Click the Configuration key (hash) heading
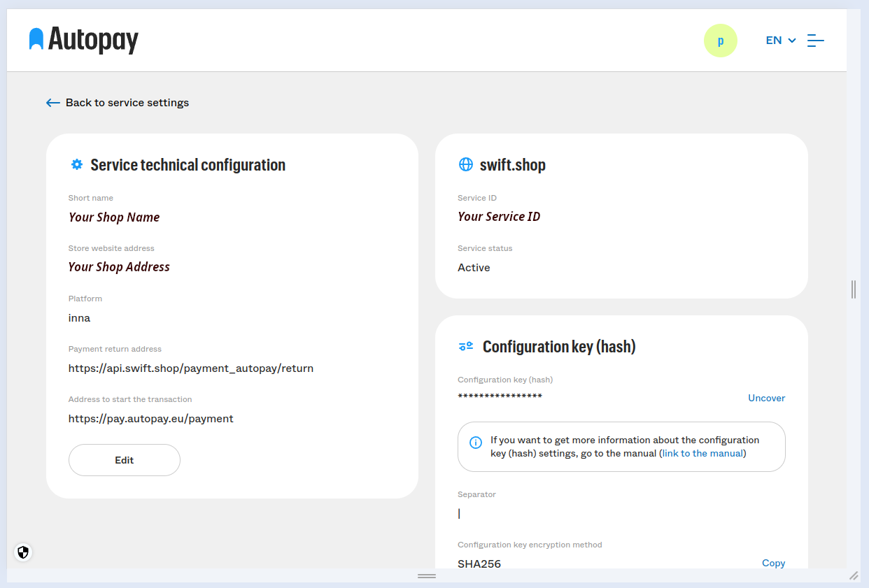This screenshot has width=869, height=588. tap(559, 347)
